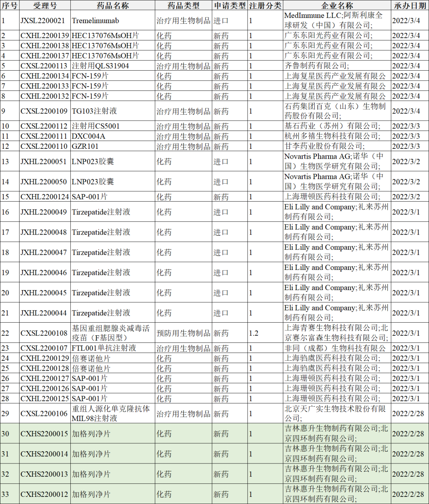
Task: Click sequence number 33 cell
Action: (x=10, y=494)
